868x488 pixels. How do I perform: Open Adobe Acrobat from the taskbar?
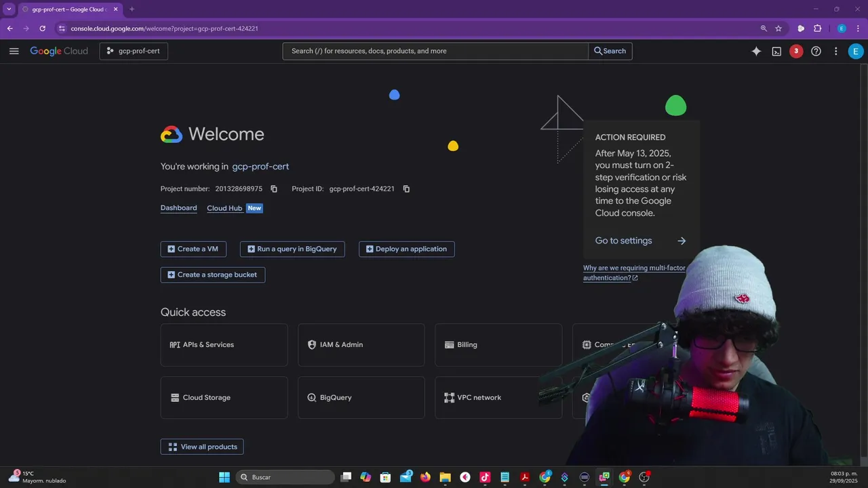[x=525, y=477]
